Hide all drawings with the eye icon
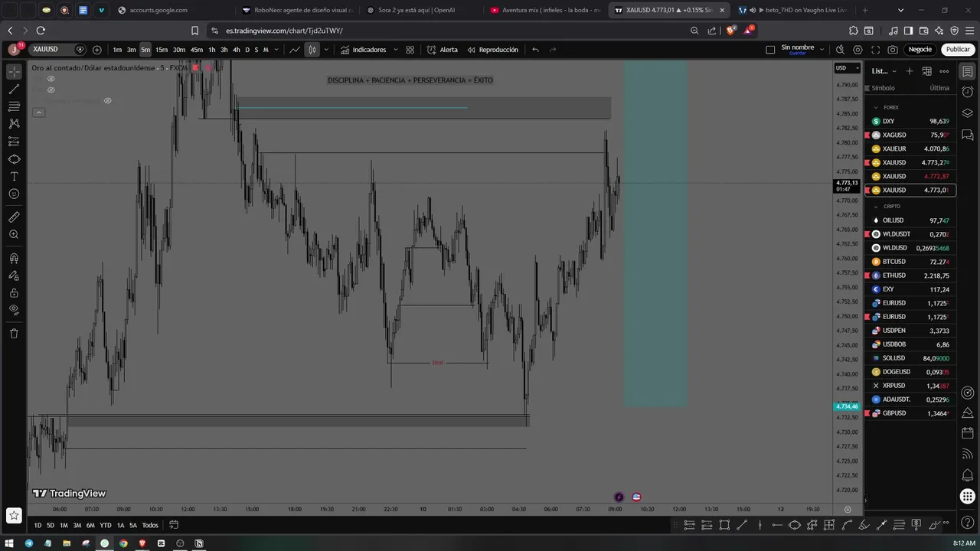This screenshot has width=980, height=551. click(14, 310)
